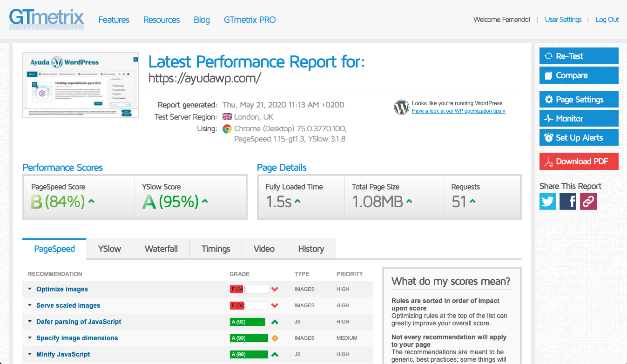627x364 pixels.
Task: Click Set Up Alerts button
Action: click(x=579, y=137)
